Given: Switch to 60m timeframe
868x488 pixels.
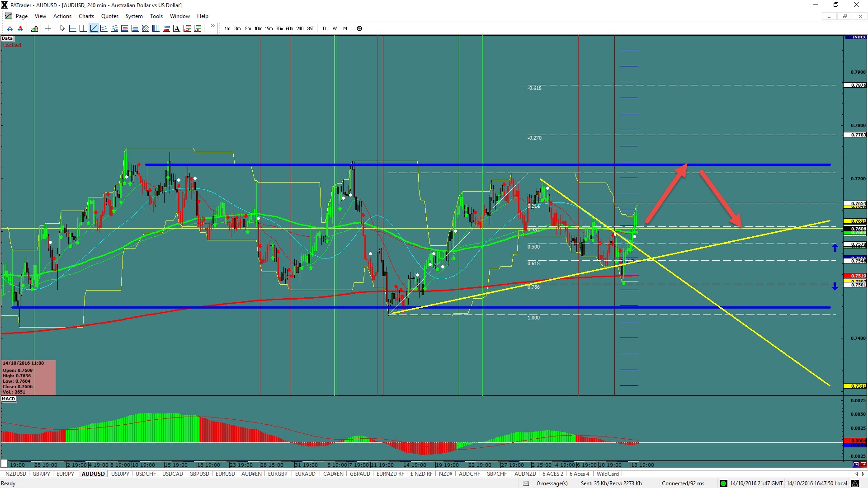Looking at the screenshot, I should [x=289, y=28].
